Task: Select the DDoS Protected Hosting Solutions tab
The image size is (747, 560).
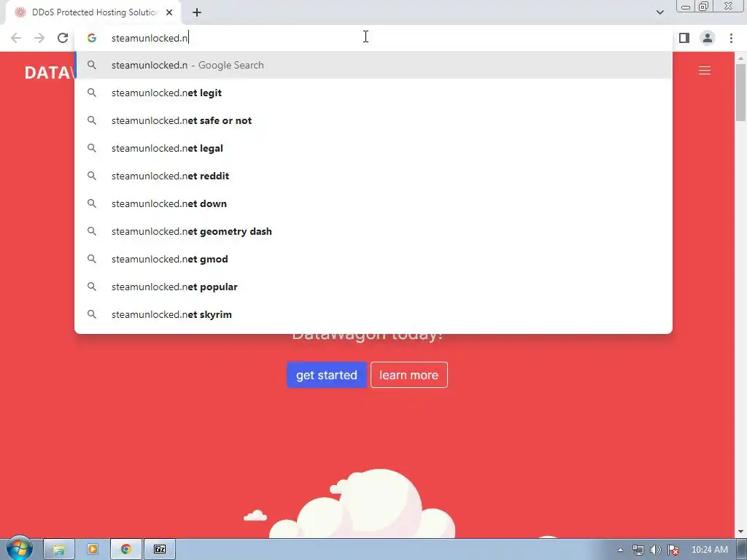Action: click(93, 13)
